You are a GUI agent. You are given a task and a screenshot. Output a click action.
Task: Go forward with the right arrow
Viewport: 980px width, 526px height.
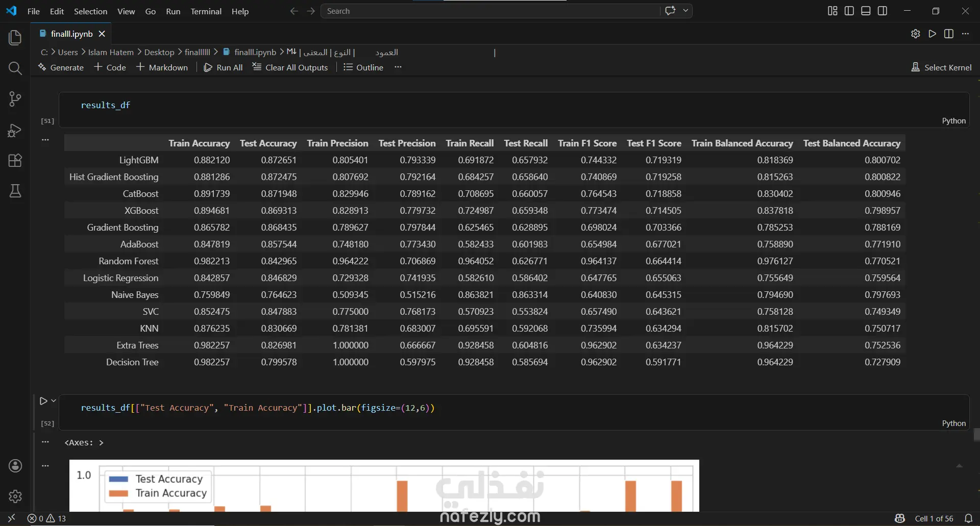[x=311, y=11]
